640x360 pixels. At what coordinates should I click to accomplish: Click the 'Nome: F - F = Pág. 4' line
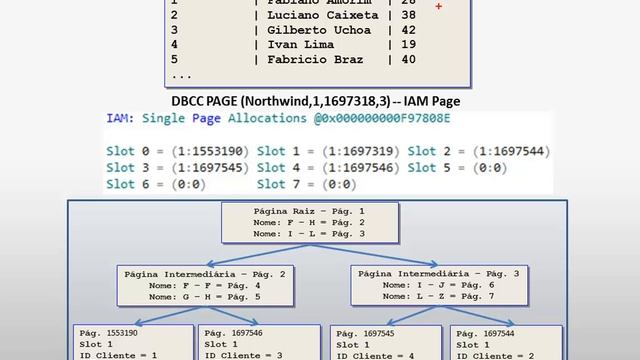click(x=204, y=286)
